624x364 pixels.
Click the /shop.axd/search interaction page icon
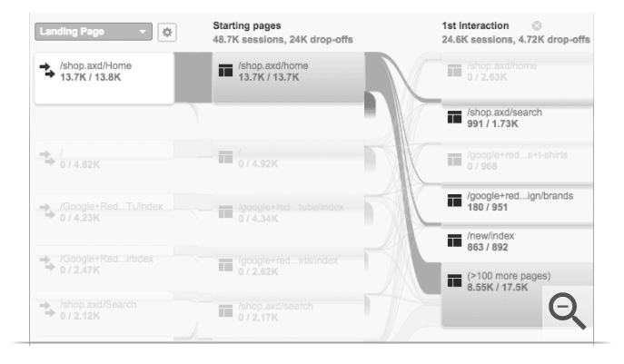pos(454,117)
